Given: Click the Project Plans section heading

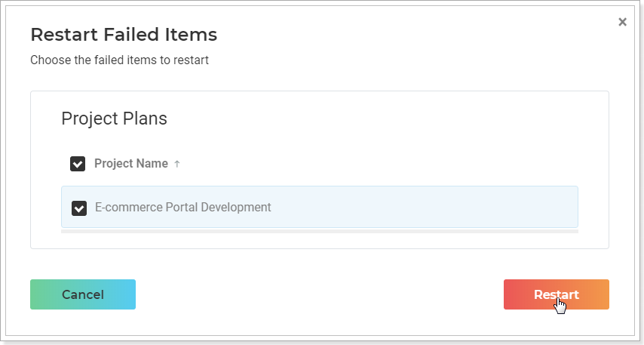Looking at the screenshot, I should 114,119.
